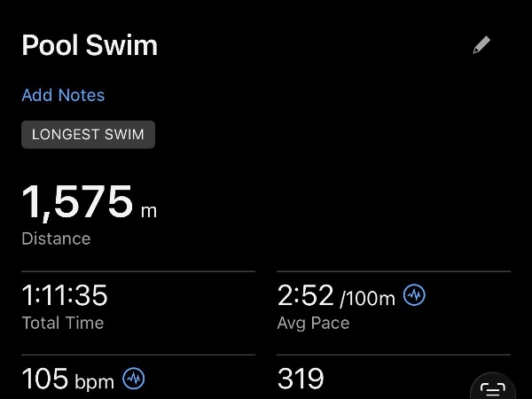Tap the m unit beside distance
This screenshot has height=399, width=532.
click(148, 211)
